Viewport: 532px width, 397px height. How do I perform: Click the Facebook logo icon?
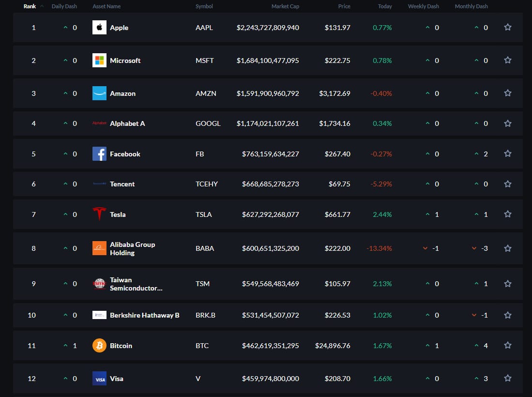pyautogui.click(x=99, y=153)
